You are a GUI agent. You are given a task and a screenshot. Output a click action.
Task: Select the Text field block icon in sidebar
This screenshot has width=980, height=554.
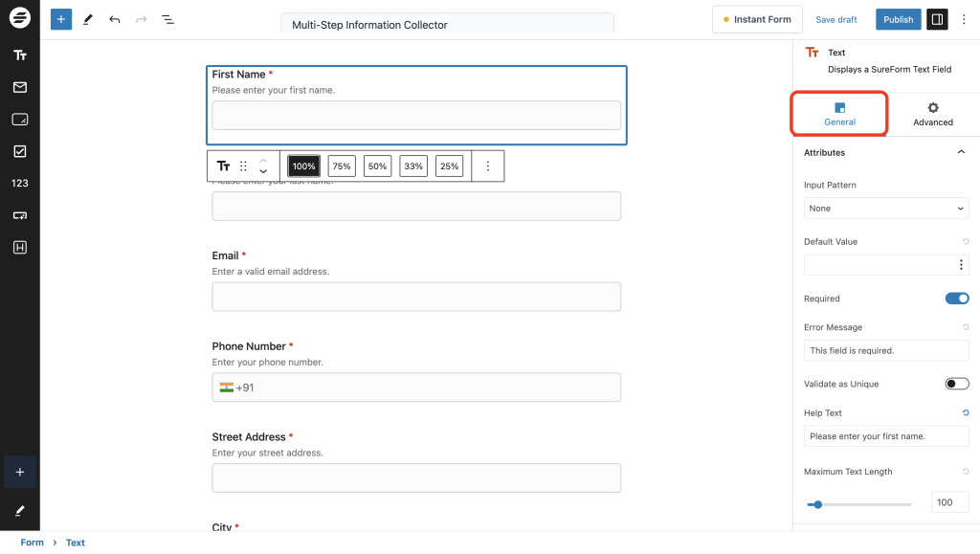(x=19, y=55)
